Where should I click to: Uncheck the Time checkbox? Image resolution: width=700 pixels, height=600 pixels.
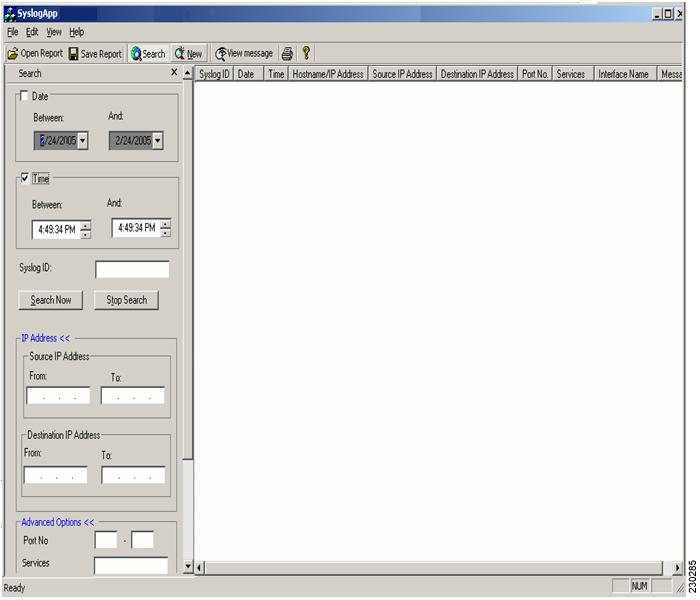[25, 178]
